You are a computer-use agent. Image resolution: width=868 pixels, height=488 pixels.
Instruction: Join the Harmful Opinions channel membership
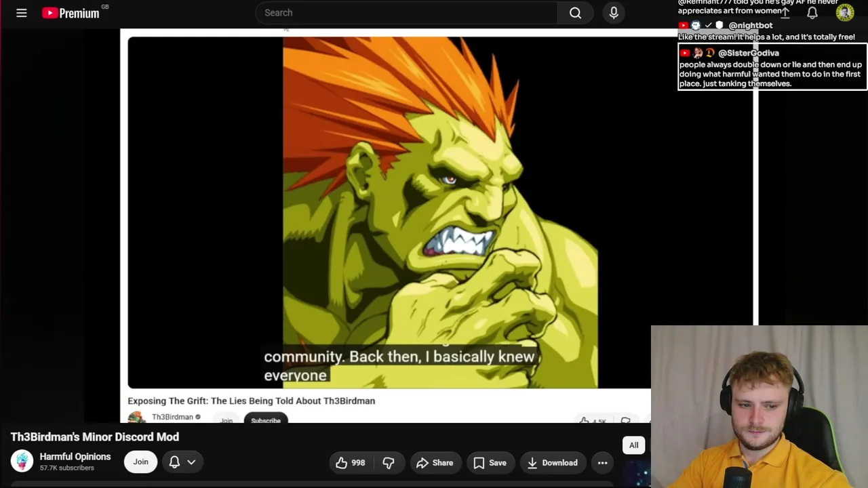pyautogui.click(x=140, y=462)
